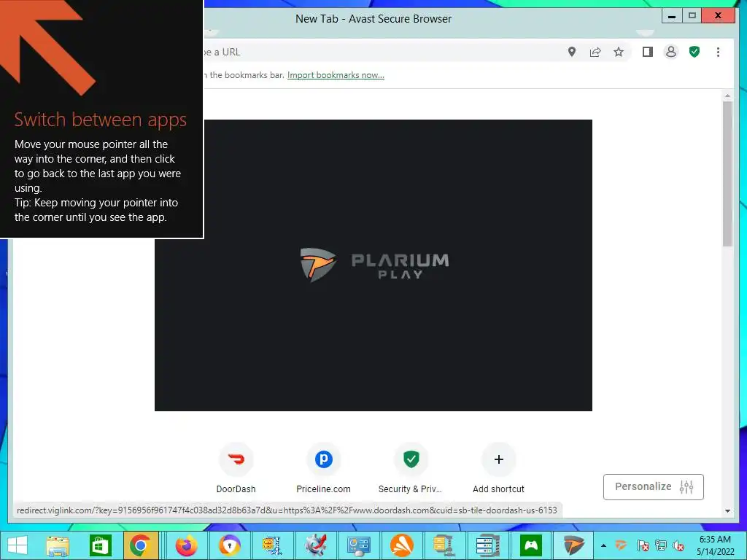Image resolution: width=747 pixels, height=560 pixels.
Task: Minimize the Avast Secure Browser window
Action: 672,16
